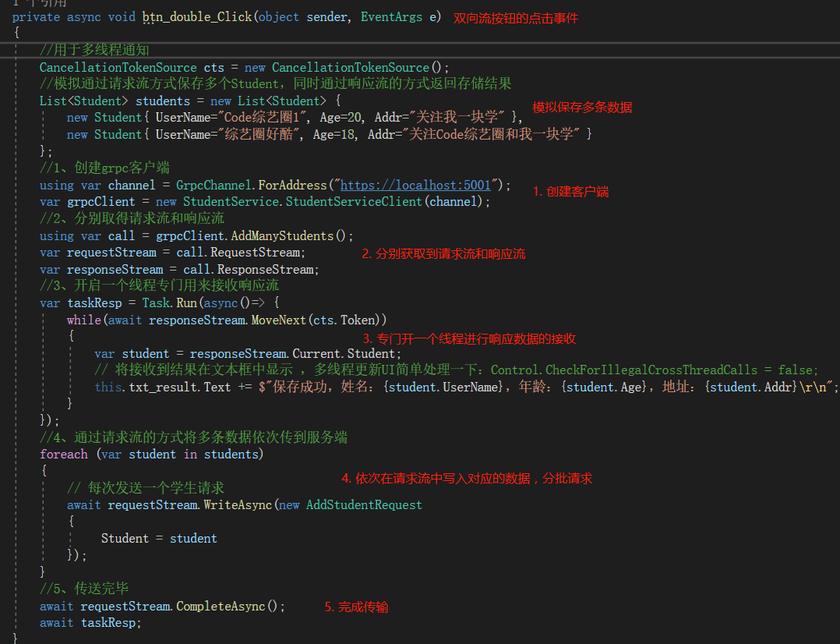Click the btn_double_Click method name
Screen dimensions: 840x644
tap(197, 17)
